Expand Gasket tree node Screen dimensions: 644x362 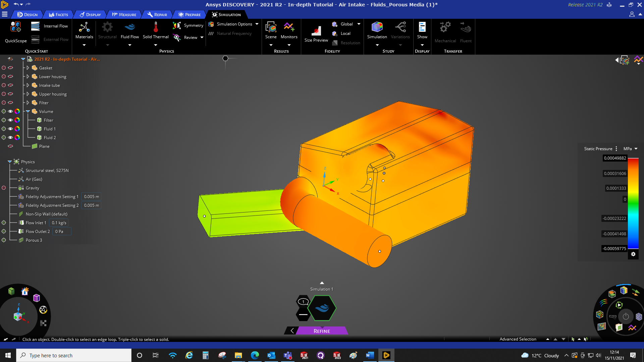click(x=28, y=68)
